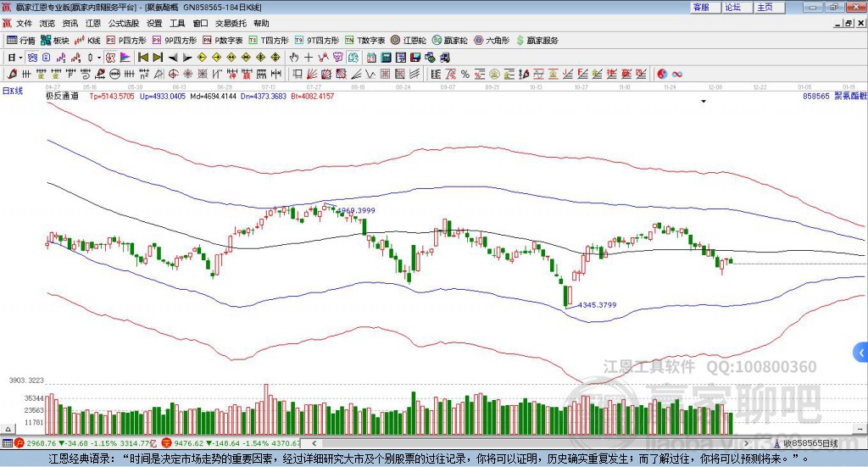Open the 帮助 menu

click(261, 23)
